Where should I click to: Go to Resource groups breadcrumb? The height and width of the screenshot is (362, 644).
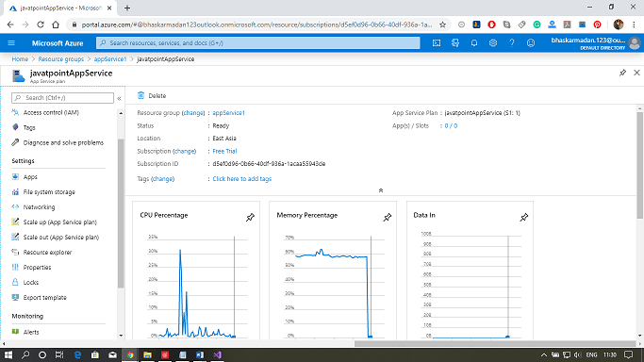(60, 59)
